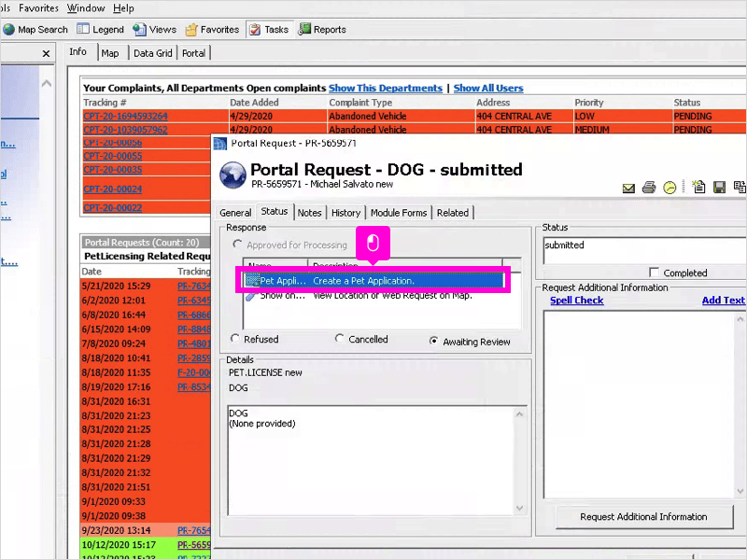The image size is (747, 560).
Task: Click the yellow clock icon
Action: 669,188
